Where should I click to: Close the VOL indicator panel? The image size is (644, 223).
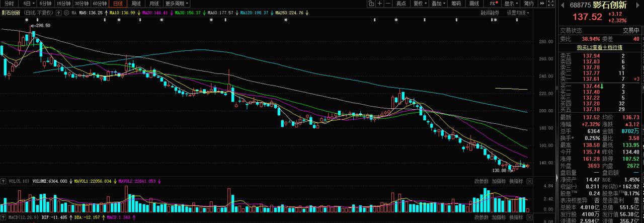[529, 181]
